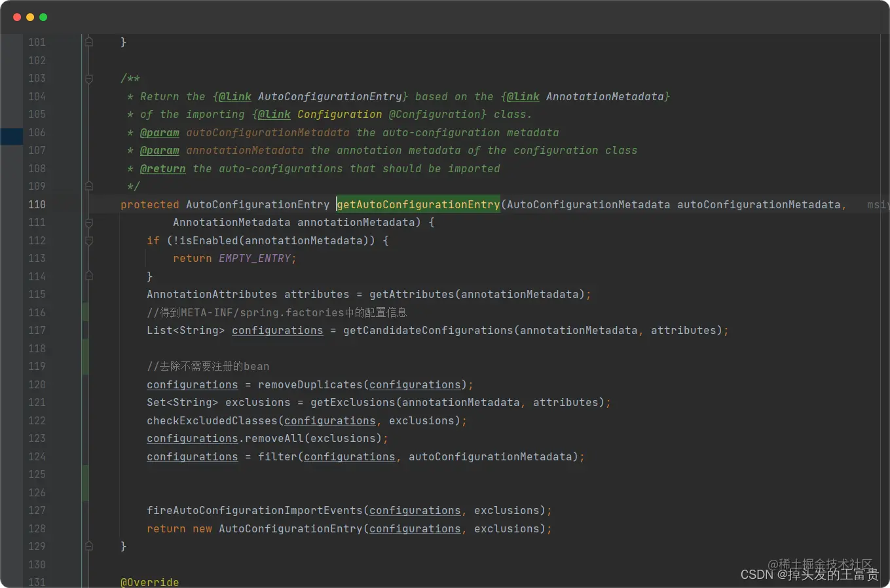The width and height of the screenshot is (890, 588).
Task: Click the AutoConfigurationEntry return type on line 110
Action: coord(258,205)
